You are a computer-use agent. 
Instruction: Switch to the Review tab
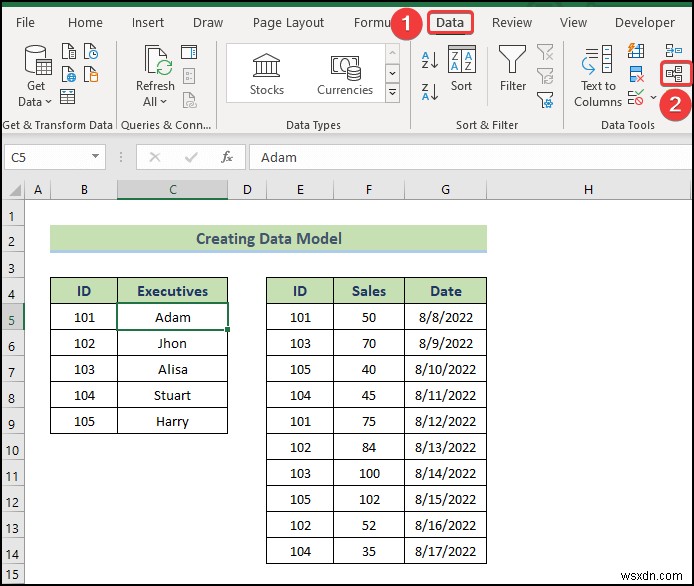click(x=512, y=23)
